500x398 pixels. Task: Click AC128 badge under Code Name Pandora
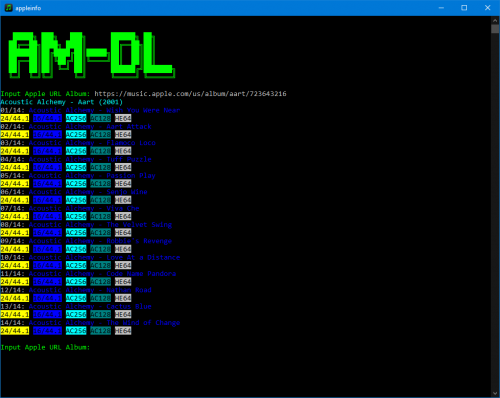click(100, 282)
